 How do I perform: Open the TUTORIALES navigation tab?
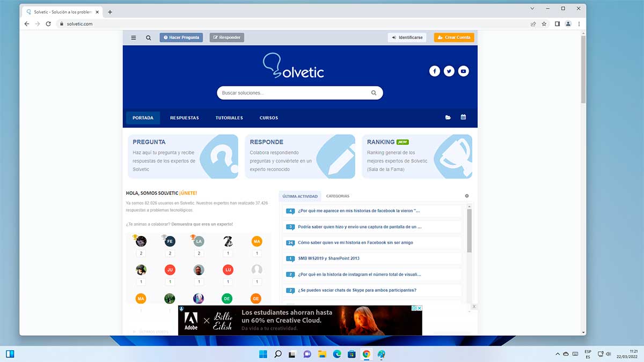pyautogui.click(x=229, y=118)
